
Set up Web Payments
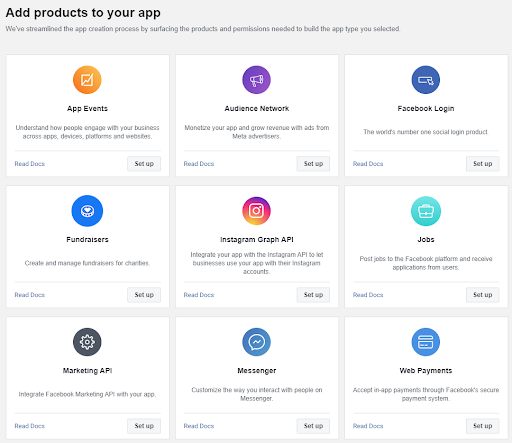coord(483,426)
